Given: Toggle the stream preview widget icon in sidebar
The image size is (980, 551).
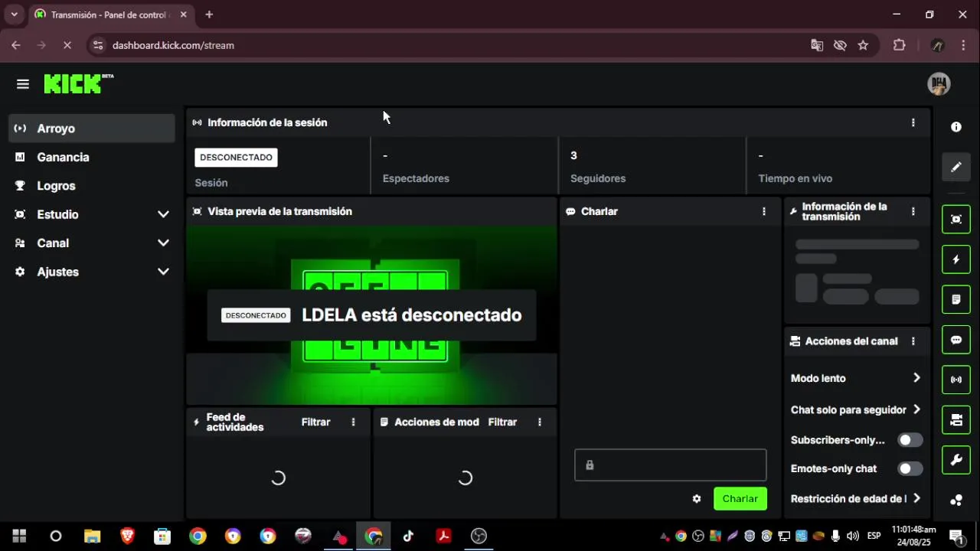Looking at the screenshot, I should point(956,220).
